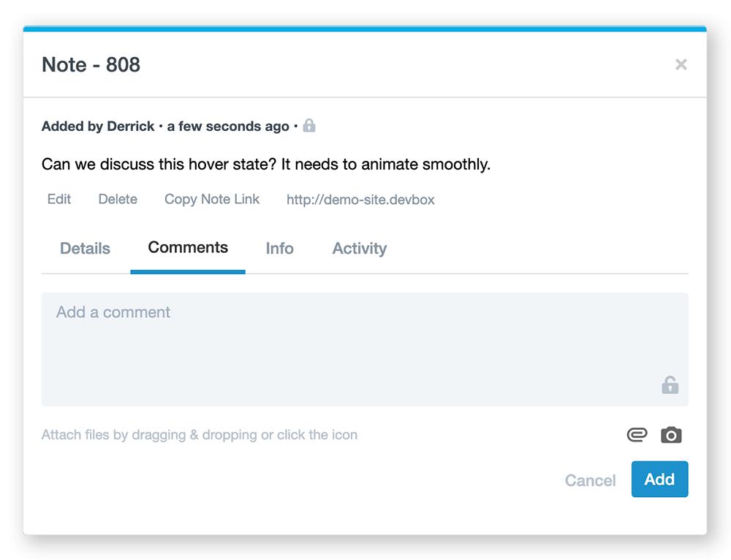View the Activity tab
Screen dimensions: 731x560
(359, 249)
